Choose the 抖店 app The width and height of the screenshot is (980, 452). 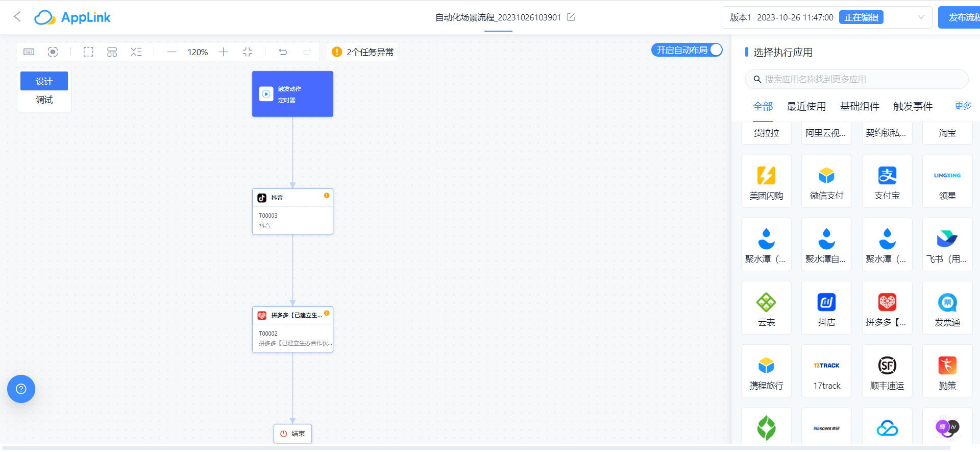[826, 308]
